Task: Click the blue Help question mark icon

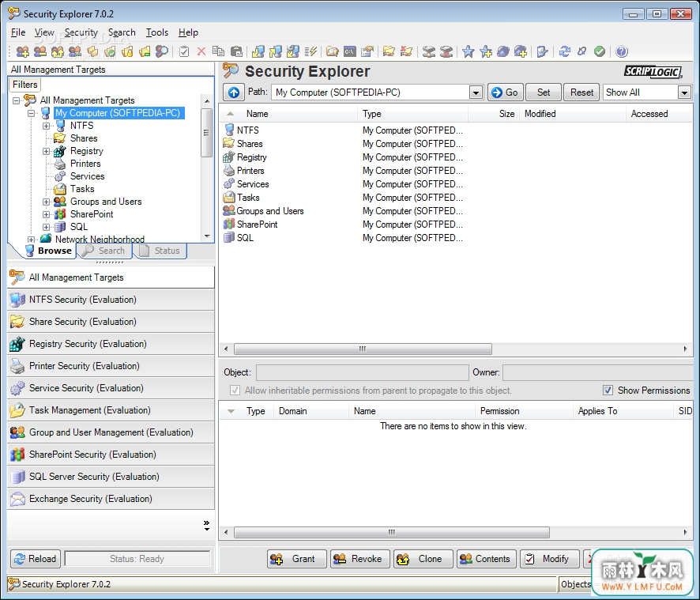Action: pos(622,52)
